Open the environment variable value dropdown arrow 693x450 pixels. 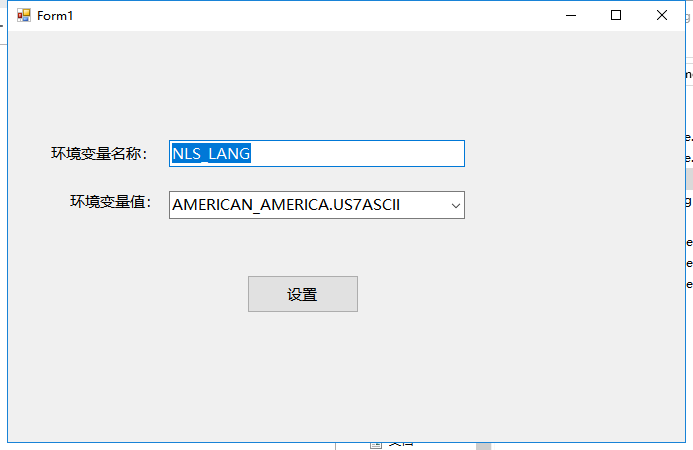point(456,205)
